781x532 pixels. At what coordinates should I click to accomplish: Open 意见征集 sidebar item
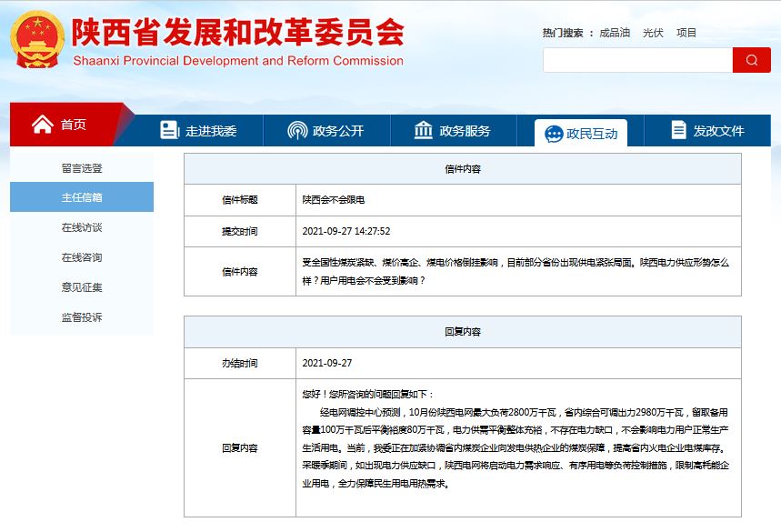pos(82,287)
